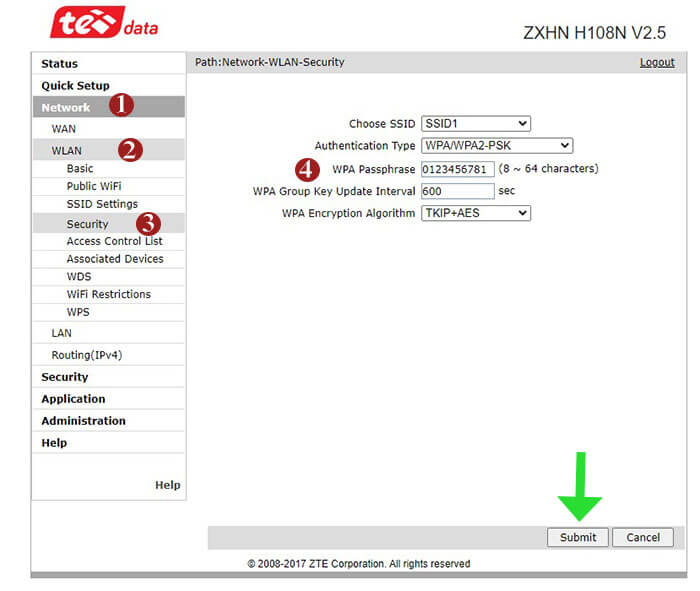
Task: Select the WAN submenu item
Action: pyautogui.click(x=63, y=129)
